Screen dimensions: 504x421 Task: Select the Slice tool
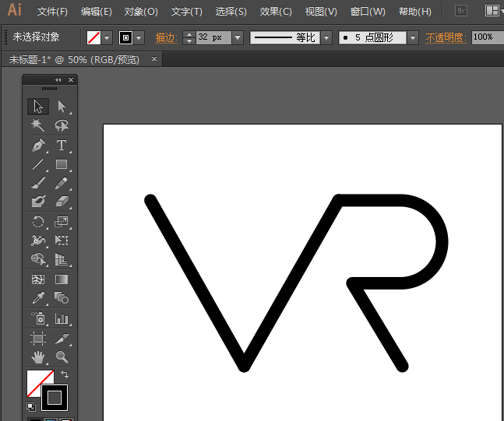tap(62, 339)
